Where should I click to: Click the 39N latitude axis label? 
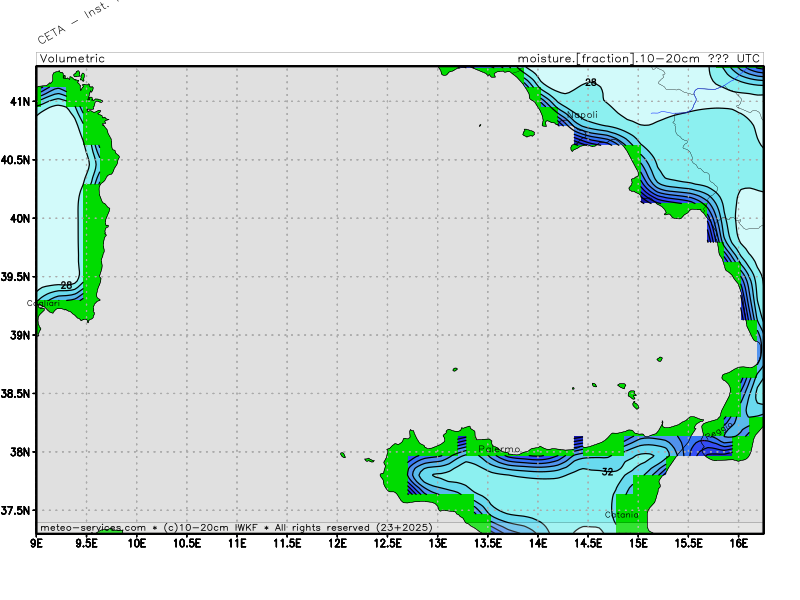coord(19,335)
